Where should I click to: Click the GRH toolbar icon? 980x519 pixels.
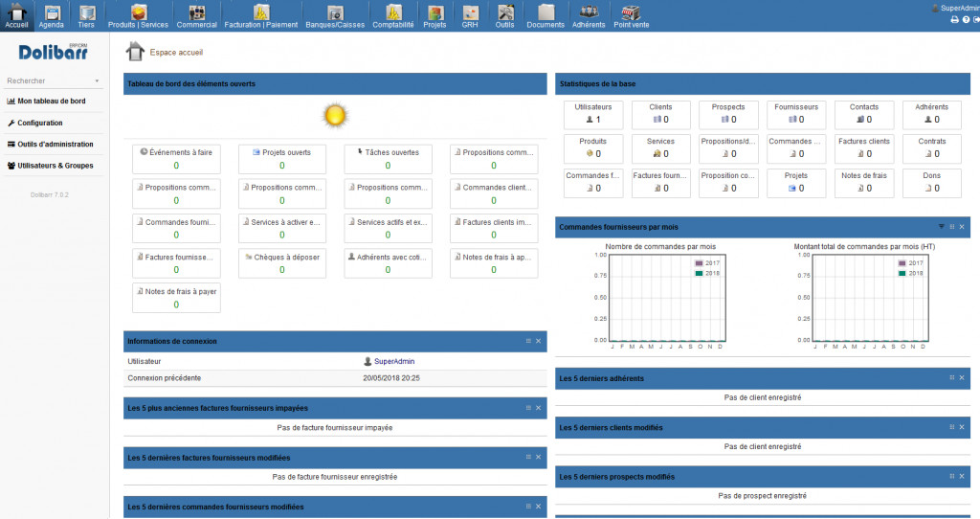point(470,11)
